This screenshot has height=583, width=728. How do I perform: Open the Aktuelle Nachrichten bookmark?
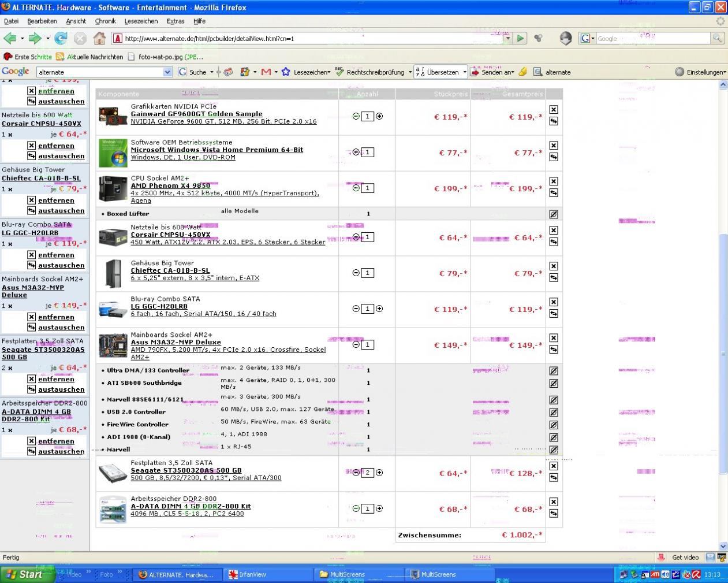[x=90, y=57]
